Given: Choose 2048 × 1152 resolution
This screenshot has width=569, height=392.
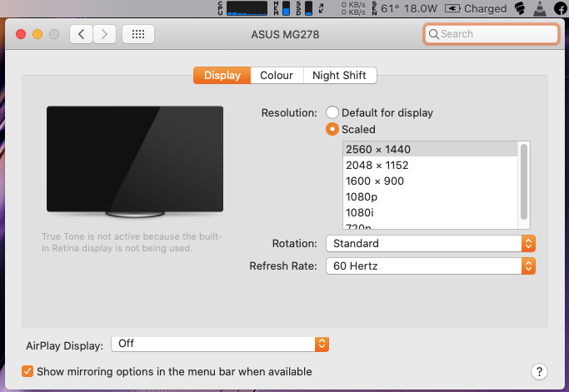Looking at the screenshot, I should 431,166.
